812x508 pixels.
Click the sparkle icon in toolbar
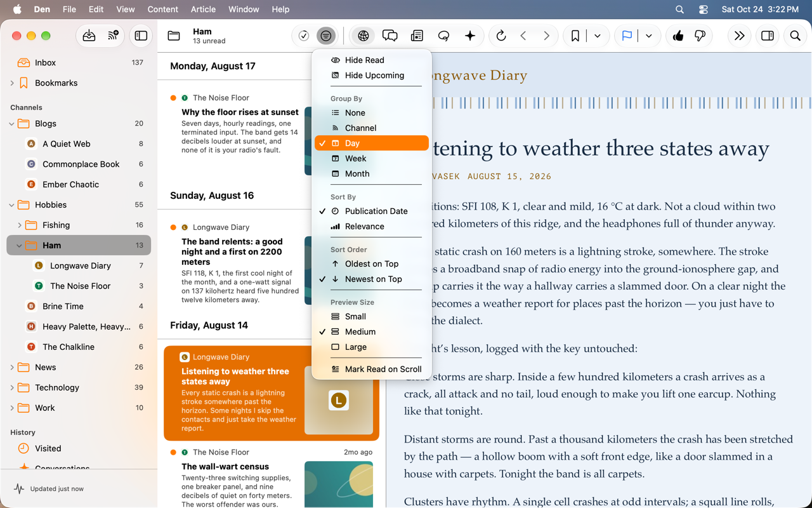tap(470, 36)
